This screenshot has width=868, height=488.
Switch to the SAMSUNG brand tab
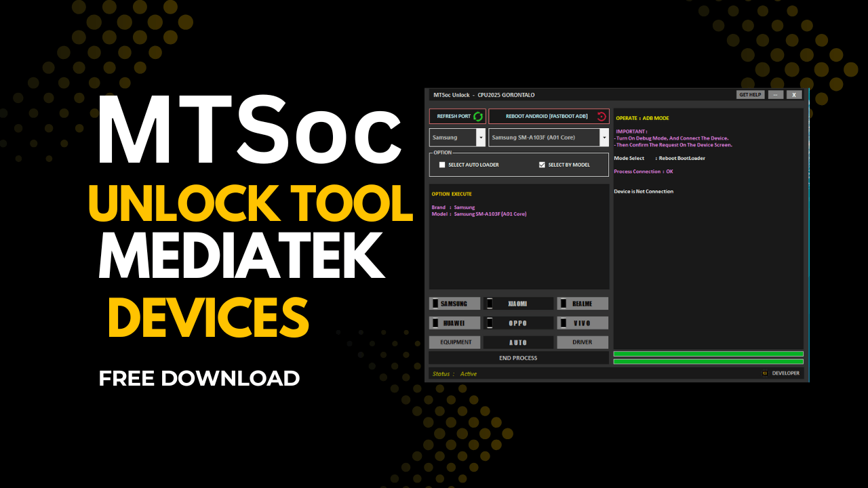coord(454,304)
